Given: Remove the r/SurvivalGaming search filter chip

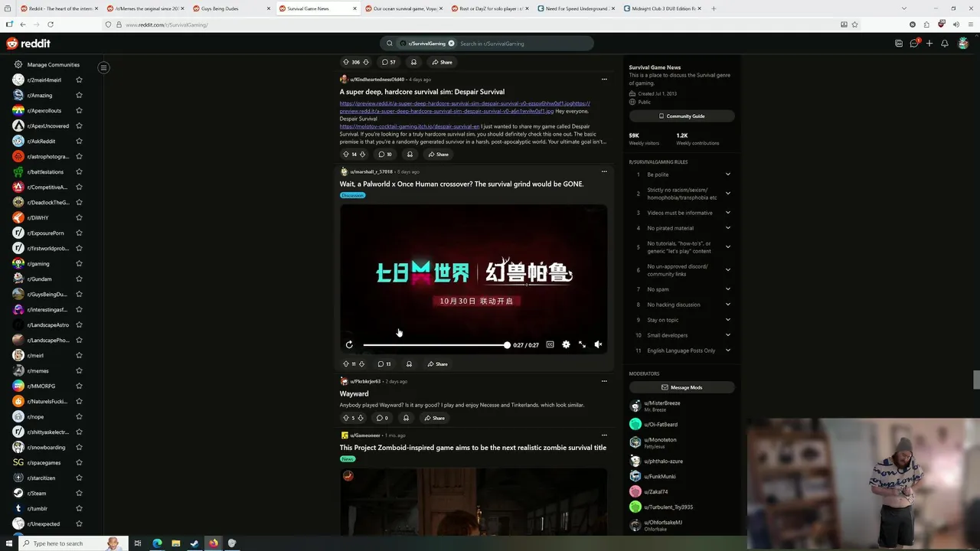Looking at the screenshot, I should tap(451, 44).
